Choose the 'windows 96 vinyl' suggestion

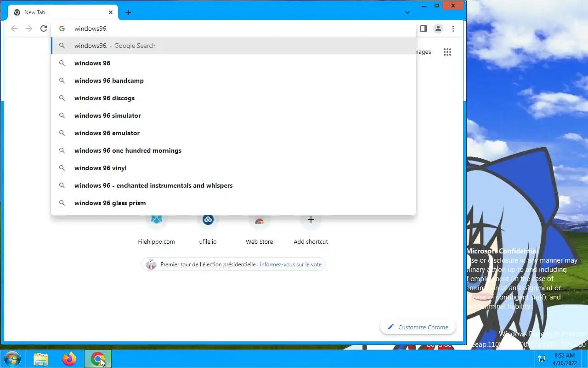coord(233,168)
